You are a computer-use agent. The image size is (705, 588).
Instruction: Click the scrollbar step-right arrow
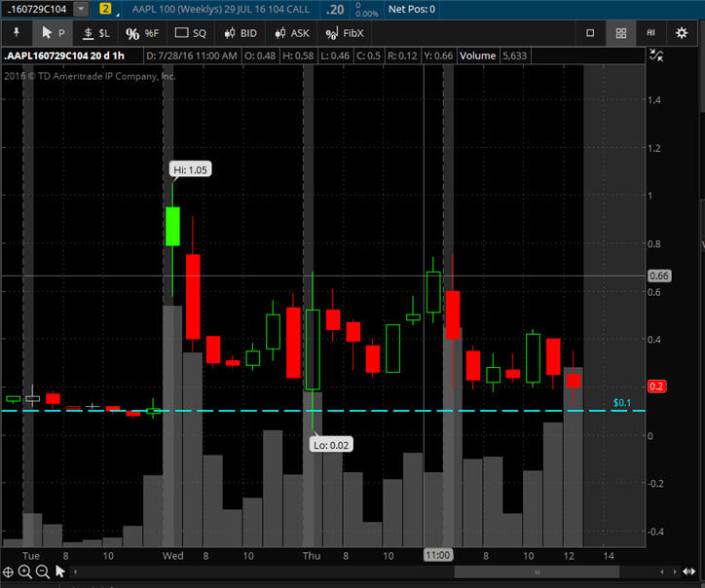[675, 571]
